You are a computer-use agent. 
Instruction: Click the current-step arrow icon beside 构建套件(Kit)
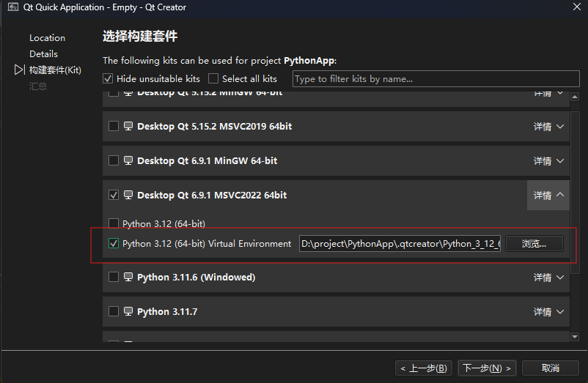tap(20, 70)
